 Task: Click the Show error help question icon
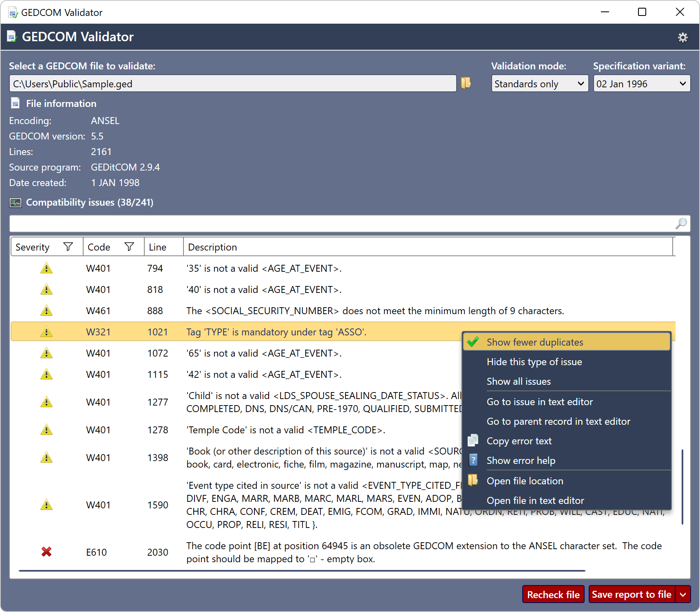pyautogui.click(x=473, y=460)
